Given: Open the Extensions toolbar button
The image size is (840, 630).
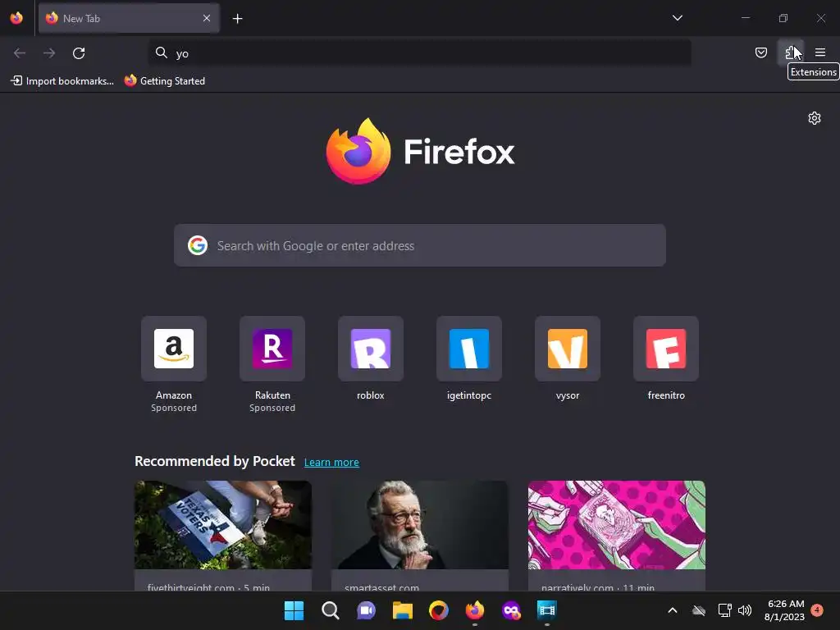Looking at the screenshot, I should click(x=790, y=52).
